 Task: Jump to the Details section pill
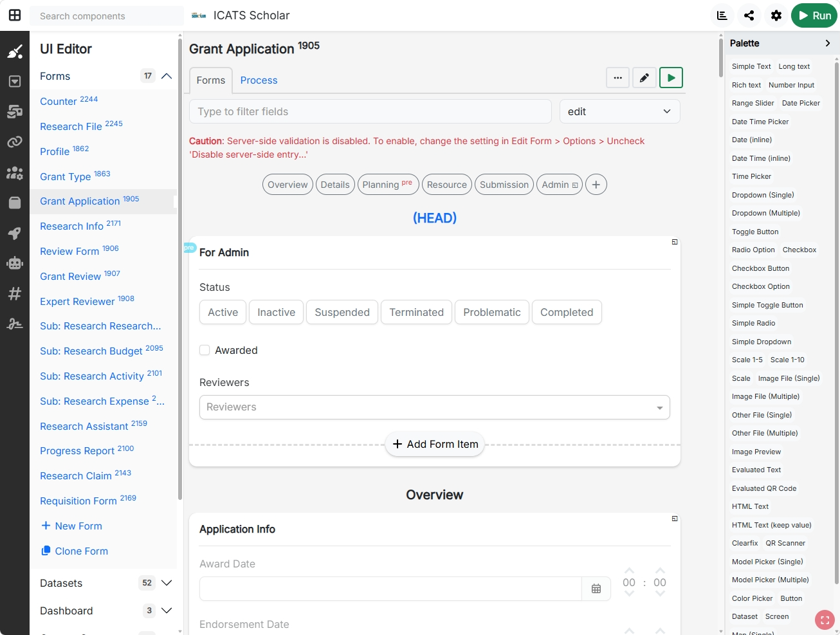335,185
